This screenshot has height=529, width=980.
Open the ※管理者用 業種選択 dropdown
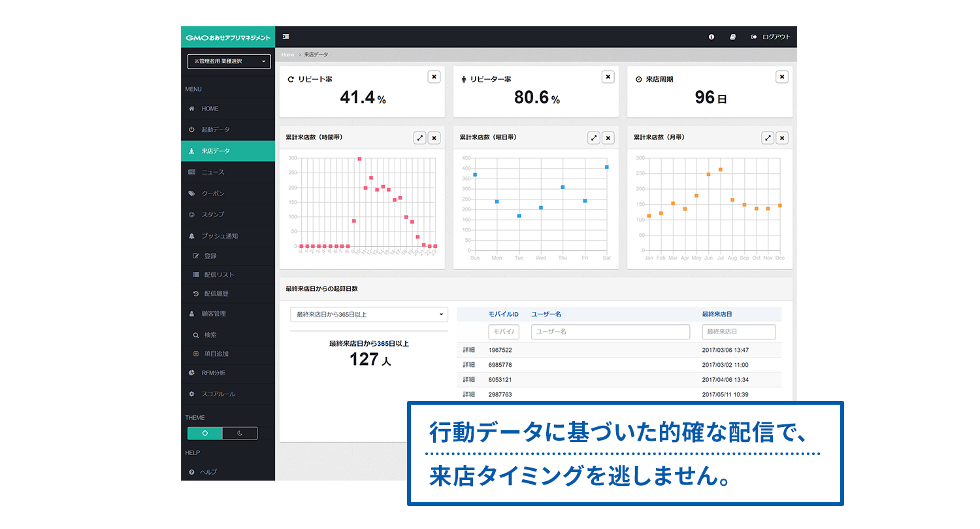[x=229, y=61]
